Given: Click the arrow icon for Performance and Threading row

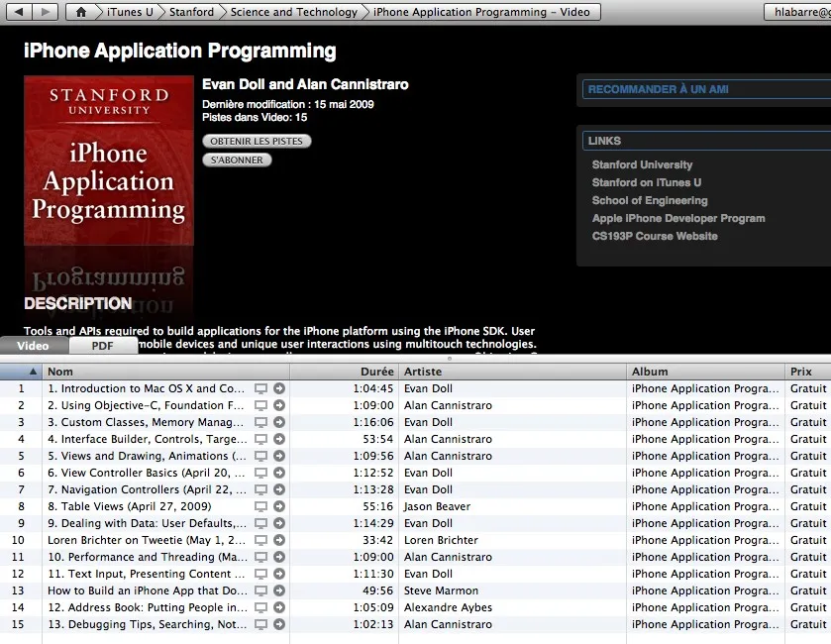Looking at the screenshot, I should coord(279,557).
